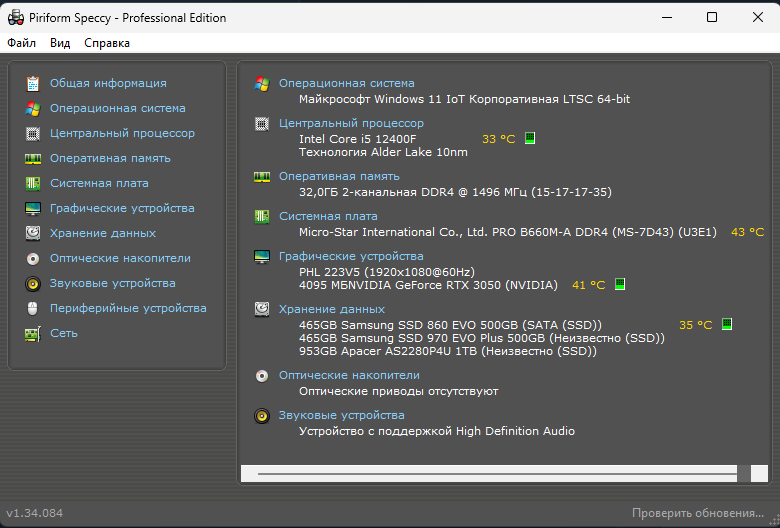The height and width of the screenshot is (528, 780).
Task: Click the Операционная система heading link in the summary
Action: [x=347, y=83]
